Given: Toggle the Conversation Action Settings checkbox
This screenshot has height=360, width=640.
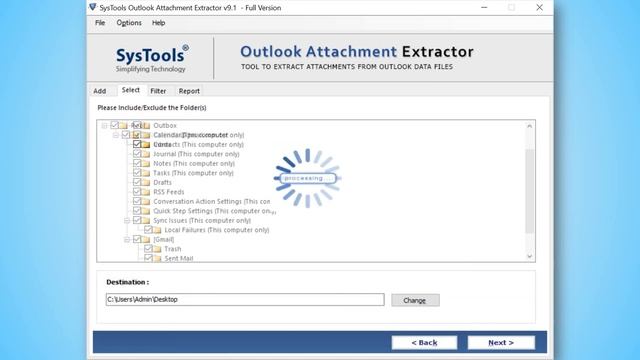Looking at the screenshot, I should 137,201.
